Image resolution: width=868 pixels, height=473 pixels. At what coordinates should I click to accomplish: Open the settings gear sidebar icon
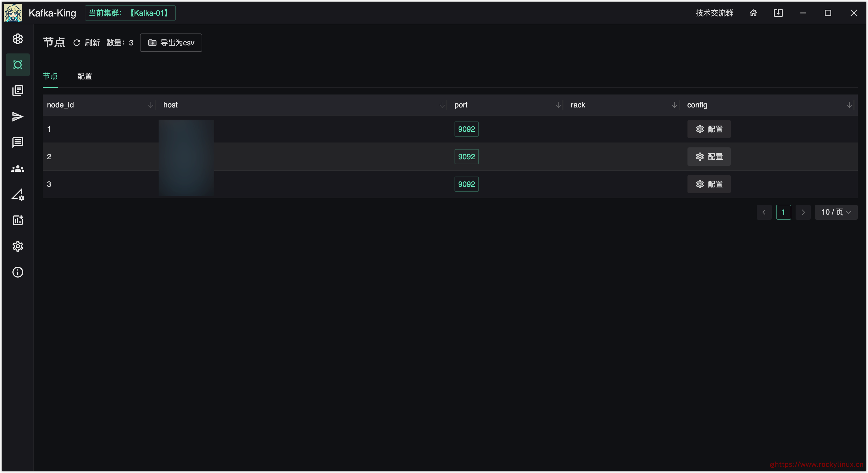click(x=18, y=246)
